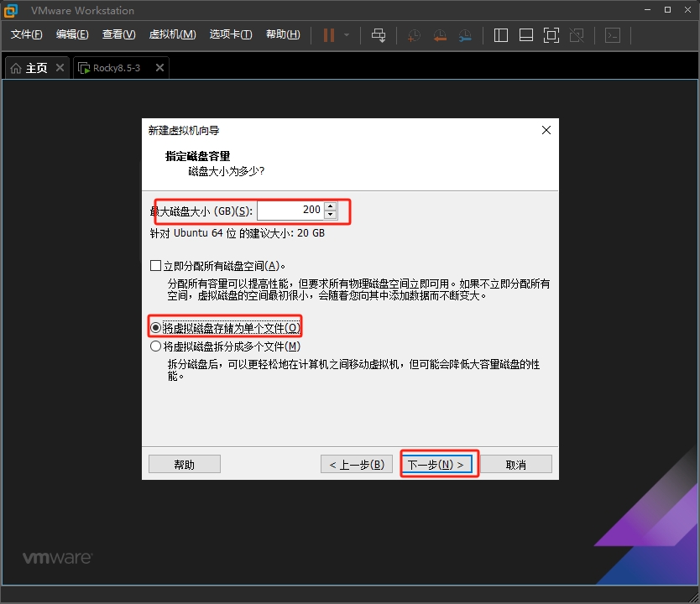The height and width of the screenshot is (604, 700).
Task: Pause the virtual machine with the pause icon
Action: click(x=329, y=35)
